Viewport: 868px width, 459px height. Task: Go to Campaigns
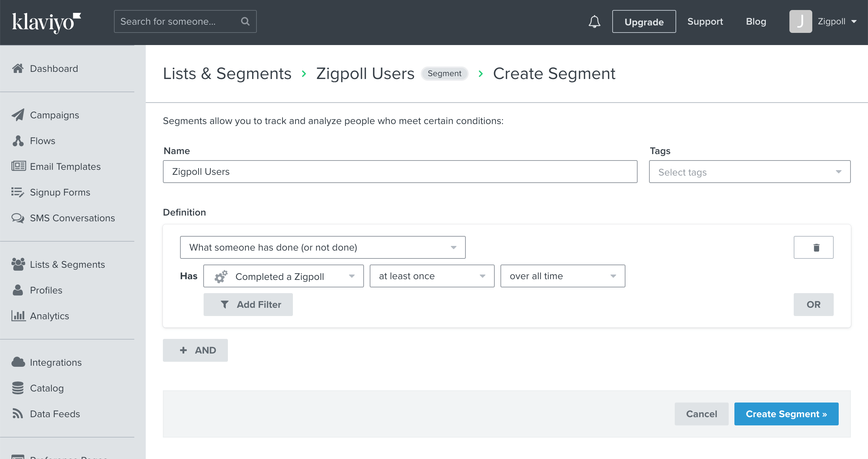[x=55, y=115]
